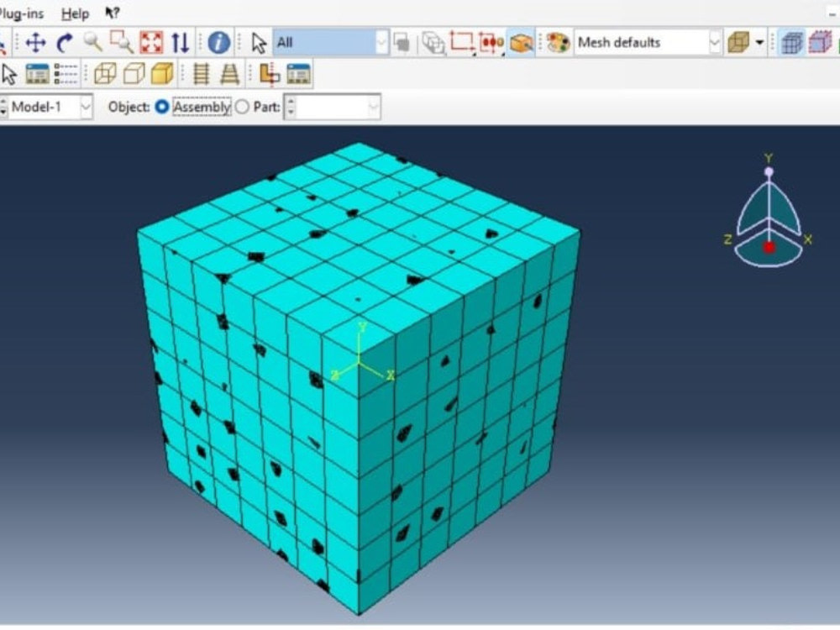Activate the Rotate View tool
This screenshot has width=840, height=630.
pyautogui.click(x=66, y=41)
